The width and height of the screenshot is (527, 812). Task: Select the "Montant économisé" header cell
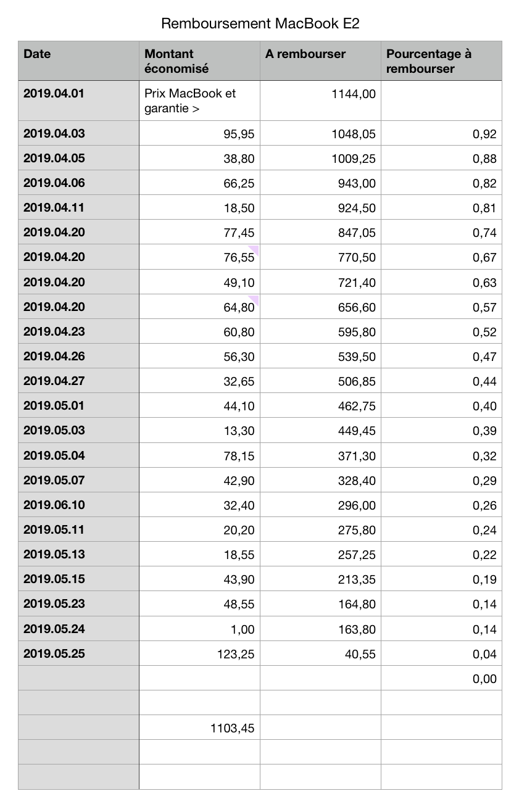tap(199, 60)
